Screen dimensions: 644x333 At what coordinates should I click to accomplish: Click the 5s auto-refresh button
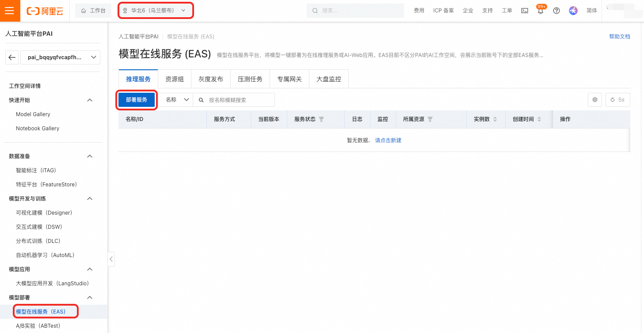tap(618, 100)
